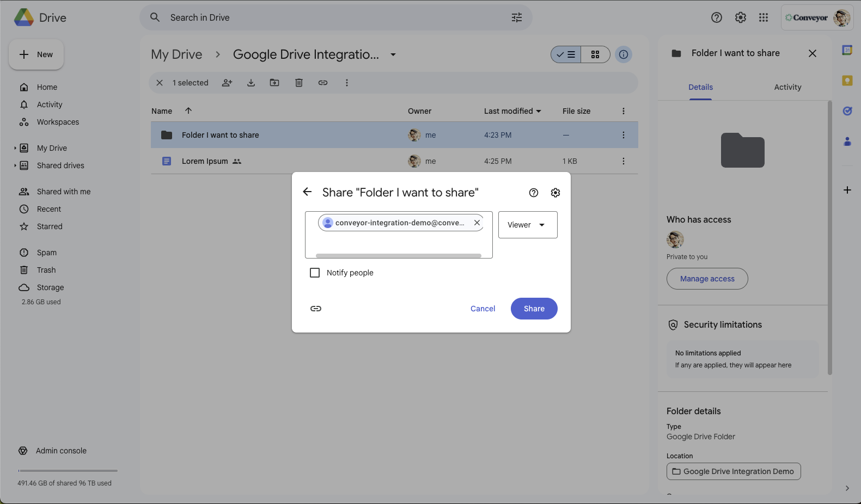This screenshot has height=504, width=861.
Task: Reverse sort direction on the Name column
Action: 188,110
